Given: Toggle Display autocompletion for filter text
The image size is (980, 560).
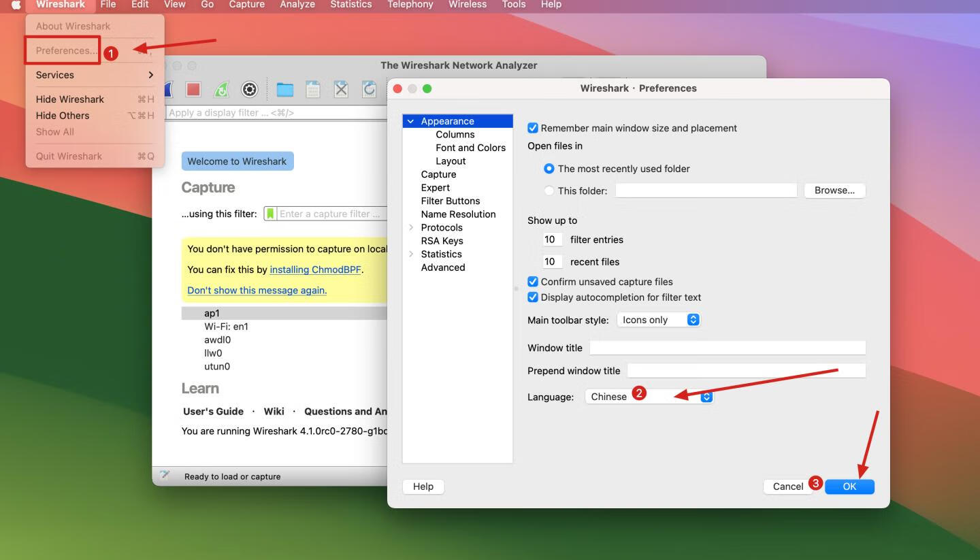Looking at the screenshot, I should click(x=533, y=297).
